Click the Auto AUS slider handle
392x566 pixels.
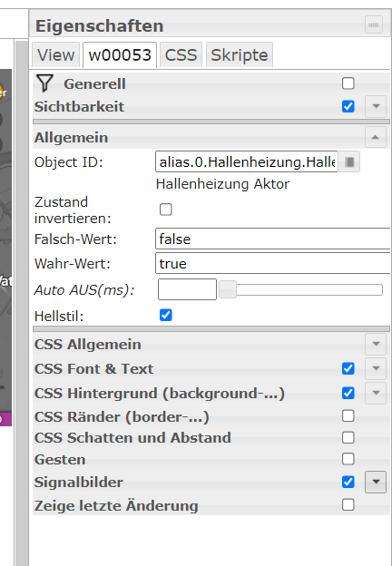(x=228, y=289)
